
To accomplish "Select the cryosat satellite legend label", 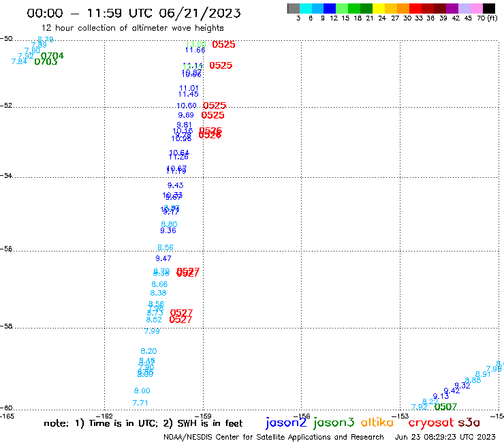I will point(430,423).
